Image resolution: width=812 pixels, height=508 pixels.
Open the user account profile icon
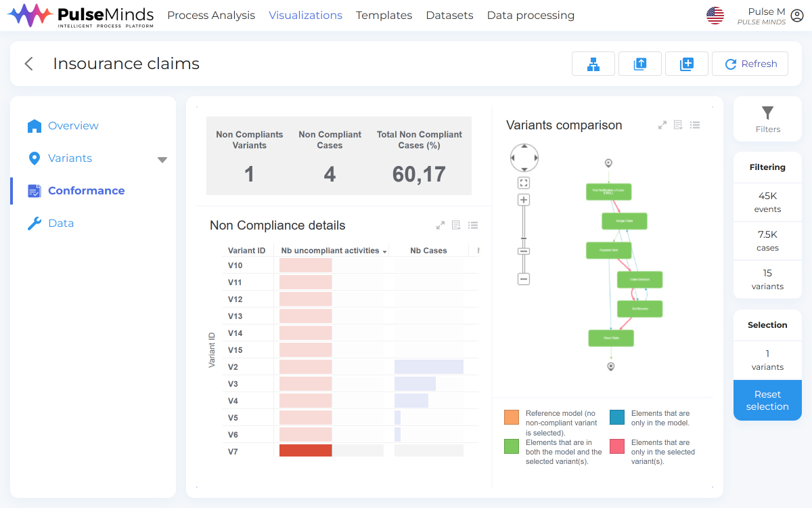(797, 16)
